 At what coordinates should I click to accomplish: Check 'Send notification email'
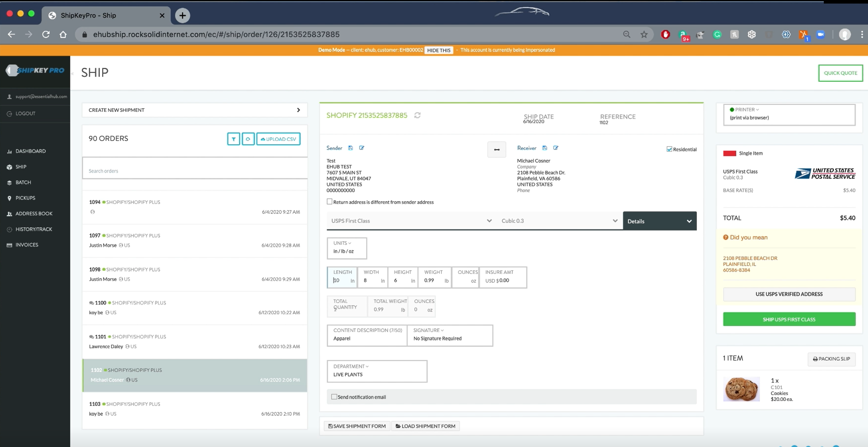334,397
